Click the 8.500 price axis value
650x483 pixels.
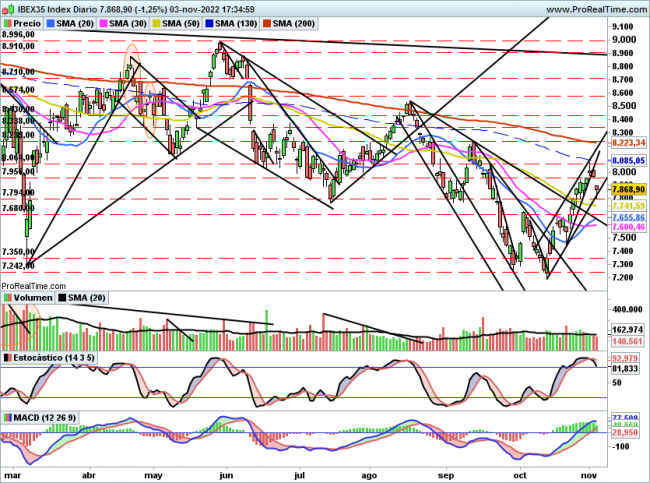click(x=624, y=106)
